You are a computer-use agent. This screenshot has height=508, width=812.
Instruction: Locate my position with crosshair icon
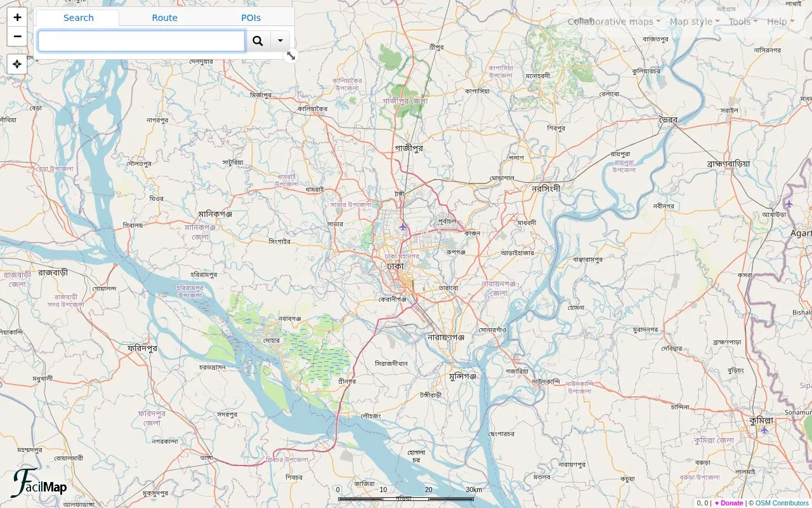click(17, 64)
